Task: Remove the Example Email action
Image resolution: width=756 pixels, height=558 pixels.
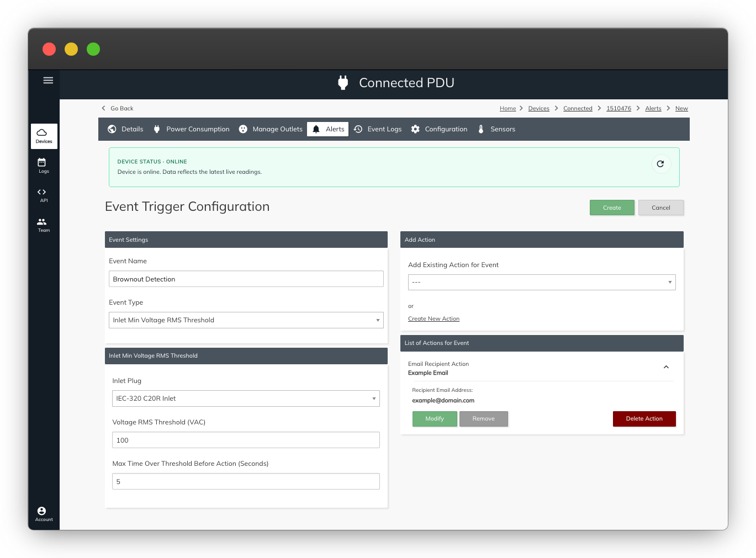Action: [x=484, y=419]
